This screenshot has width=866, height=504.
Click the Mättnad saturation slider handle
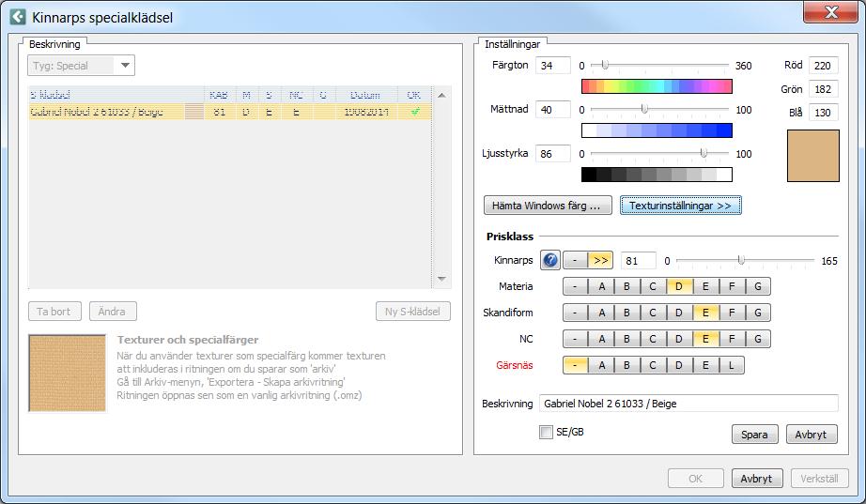click(644, 109)
